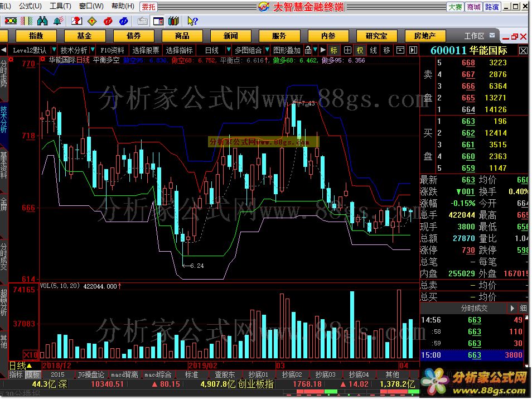
Task: Click the play arrow in chart toolbar
Action: pyautogui.click(x=323, y=50)
